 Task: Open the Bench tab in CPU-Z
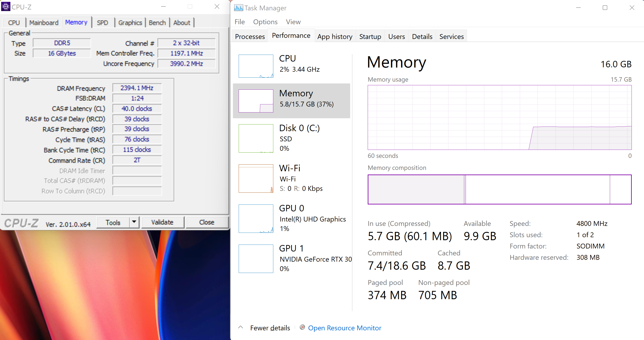157,23
